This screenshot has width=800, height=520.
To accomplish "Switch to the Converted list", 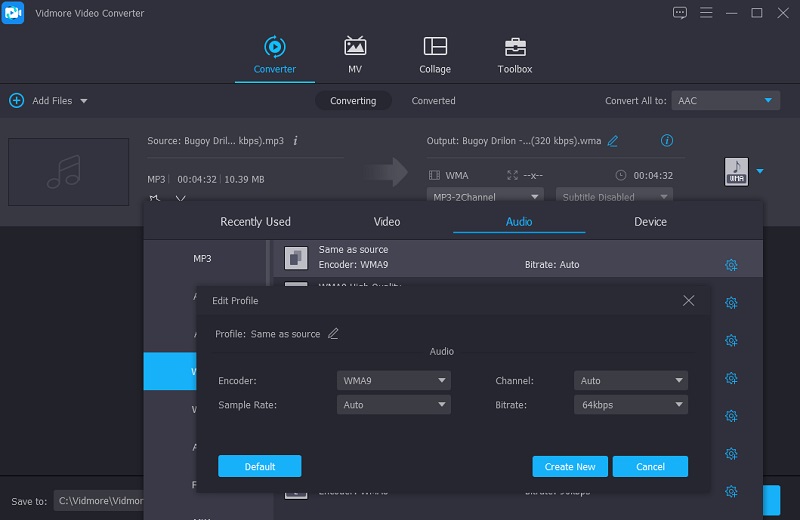I will [433, 101].
